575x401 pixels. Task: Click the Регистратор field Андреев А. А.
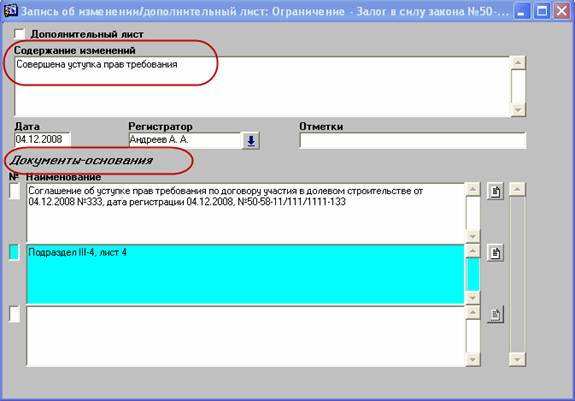[x=184, y=140]
